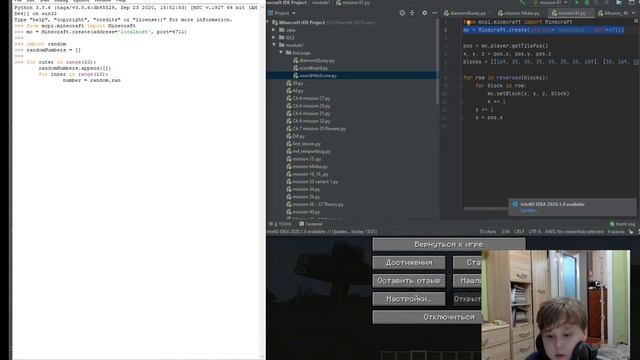Select diamondDump.py in the forLoops folder
The width and height of the screenshot is (640, 360).
(x=314, y=60)
